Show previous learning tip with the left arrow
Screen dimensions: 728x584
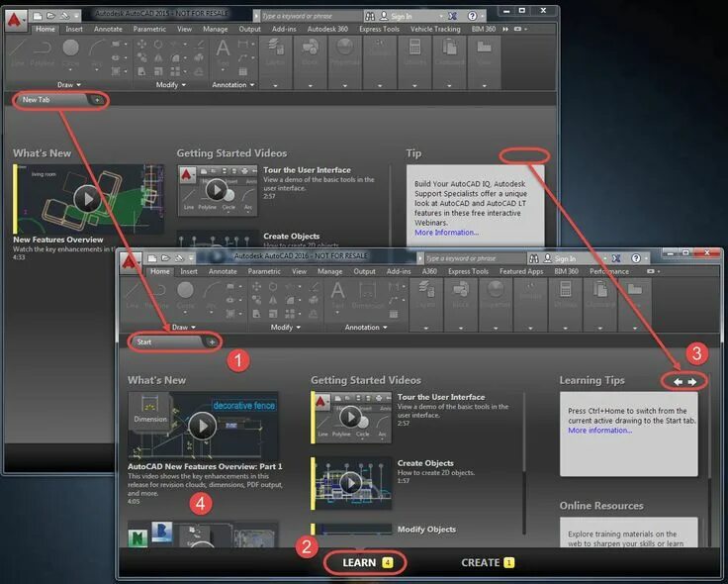pos(678,381)
